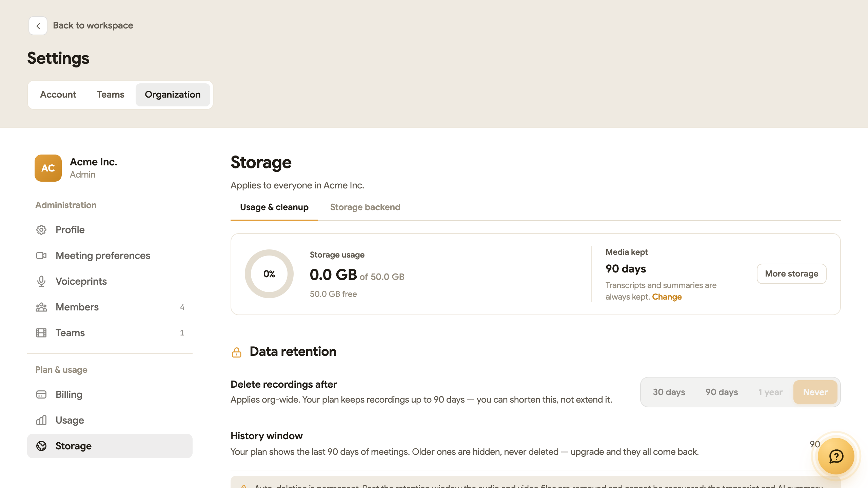Switch to Account settings tab
The width and height of the screenshot is (868, 488).
tap(58, 95)
